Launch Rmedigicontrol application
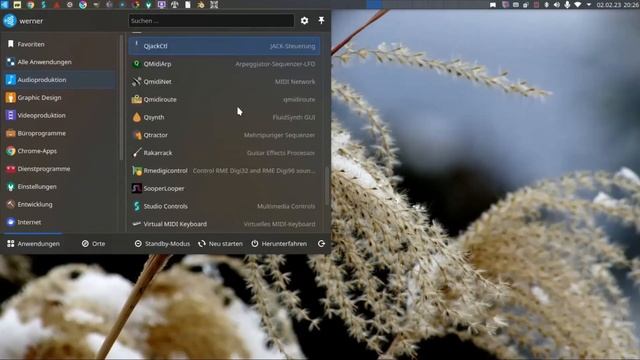Screen dimensions: 640x360 pos(224,171)
